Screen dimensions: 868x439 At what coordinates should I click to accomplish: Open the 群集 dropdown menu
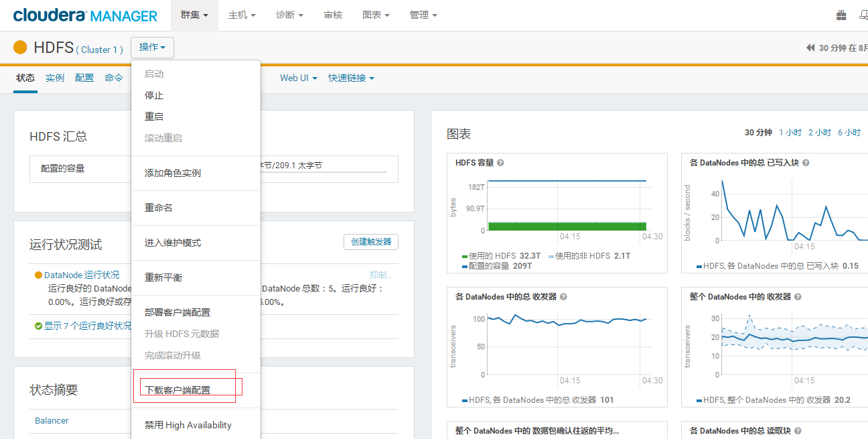point(194,15)
